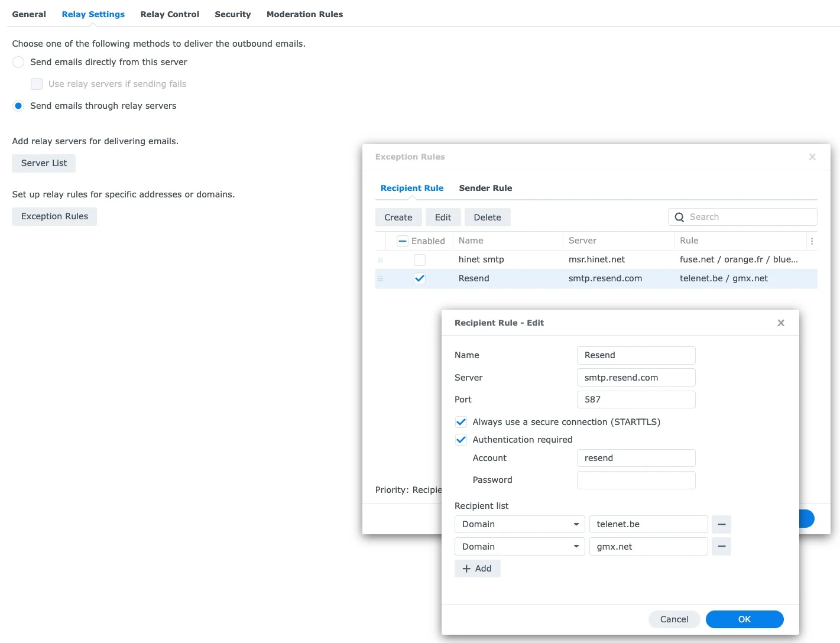Select Send emails directly from this server
Image resolution: width=840 pixels, height=643 pixels.
pos(18,62)
